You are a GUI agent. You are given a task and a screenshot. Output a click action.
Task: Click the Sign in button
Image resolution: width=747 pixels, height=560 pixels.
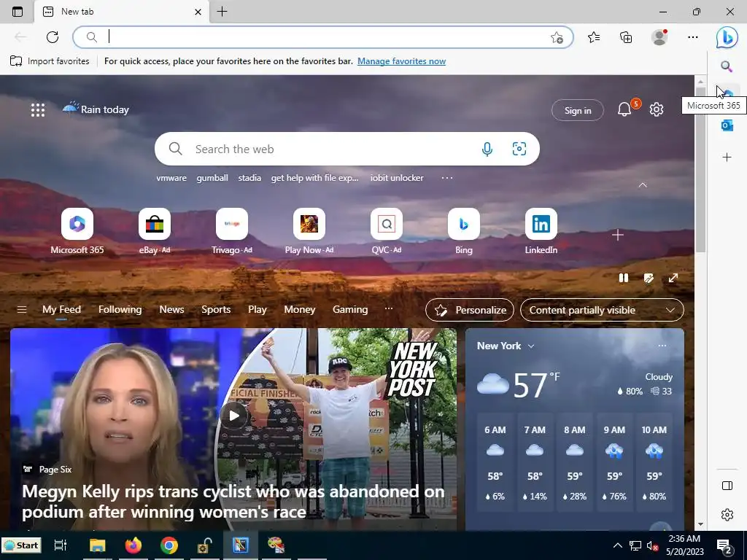click(x=578, y=111)
